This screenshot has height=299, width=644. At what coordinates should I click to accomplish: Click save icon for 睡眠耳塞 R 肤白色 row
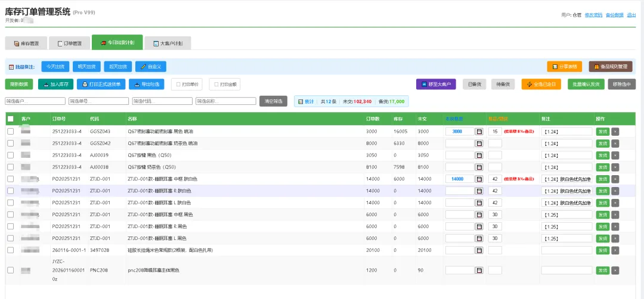(479, 191)
